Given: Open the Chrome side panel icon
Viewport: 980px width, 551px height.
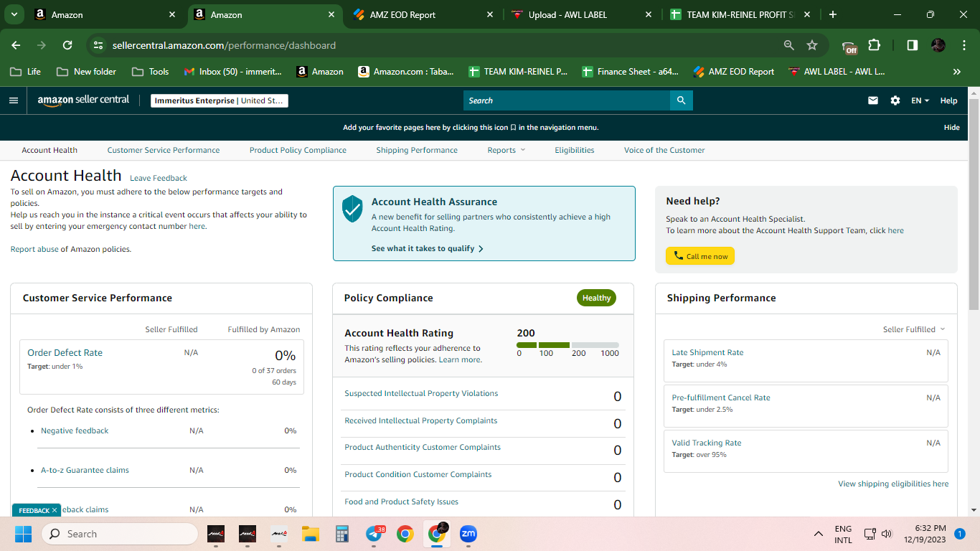Looking at the screenshot, I should click(913, 45).
